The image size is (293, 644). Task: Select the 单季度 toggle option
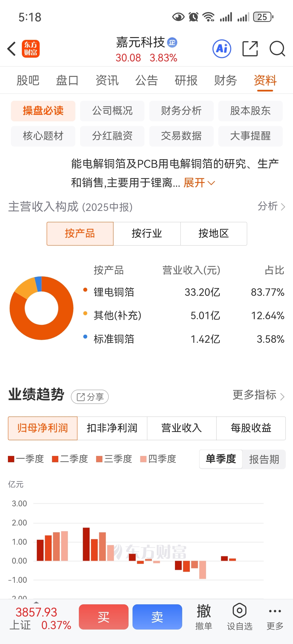[x=221, y=459]
